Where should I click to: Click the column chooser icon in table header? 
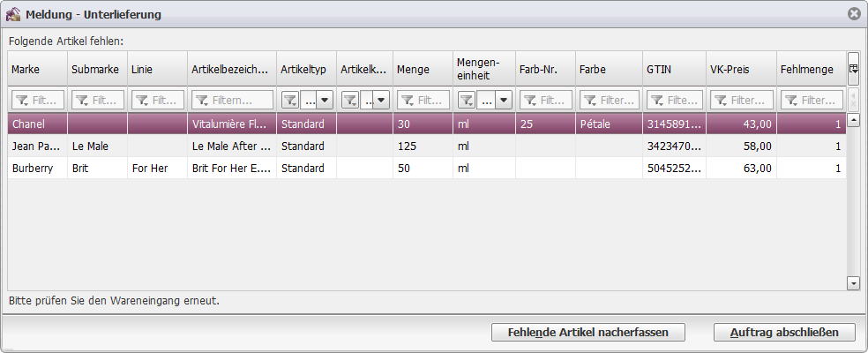852,69
